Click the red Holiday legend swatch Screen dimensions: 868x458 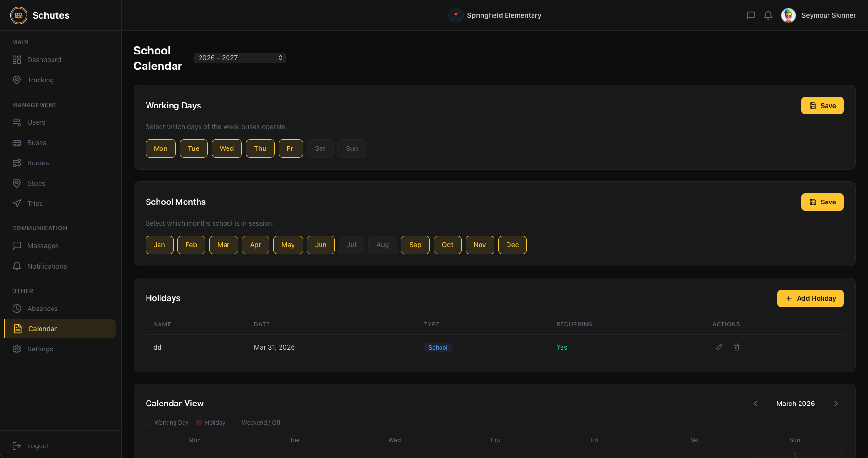coord(199,423)
